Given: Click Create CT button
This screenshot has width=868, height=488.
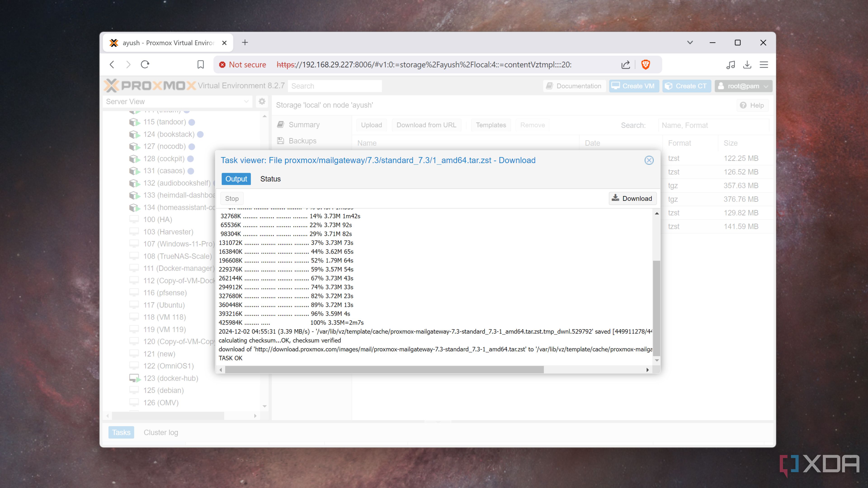Looking at the screenshot, I should [x=686, y=86].
